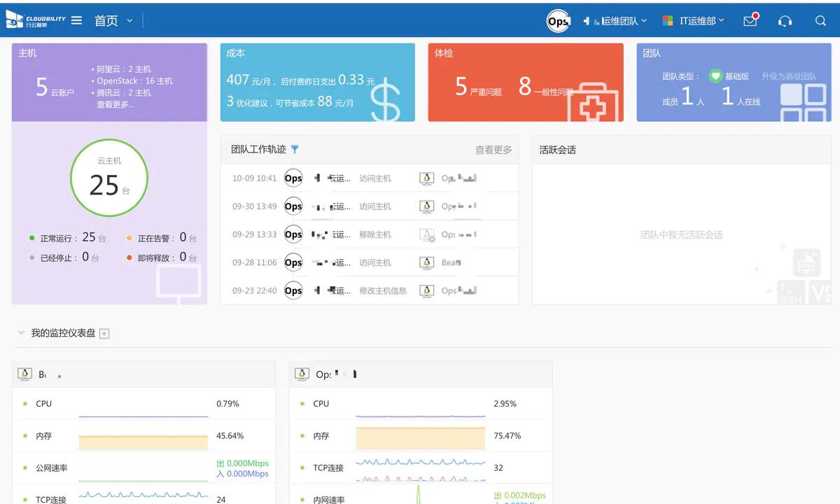This screenshot has height=504, width=840.
Task: Click the mail notification icon
Action: 750,21
